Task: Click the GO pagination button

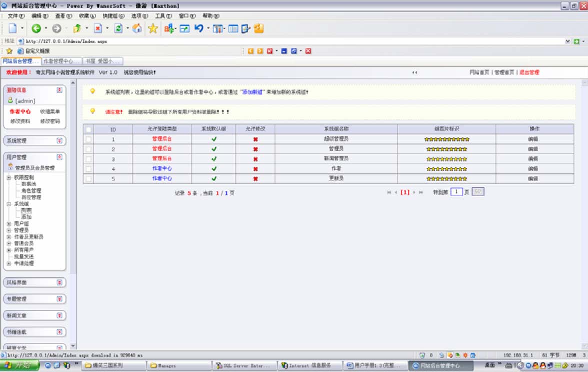Action: 478,191
